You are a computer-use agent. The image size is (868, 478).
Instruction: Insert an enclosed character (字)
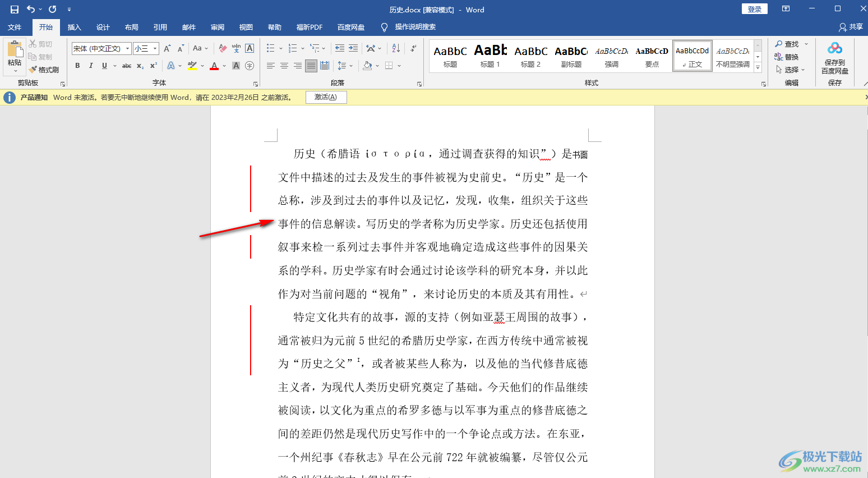click(250, 66)
